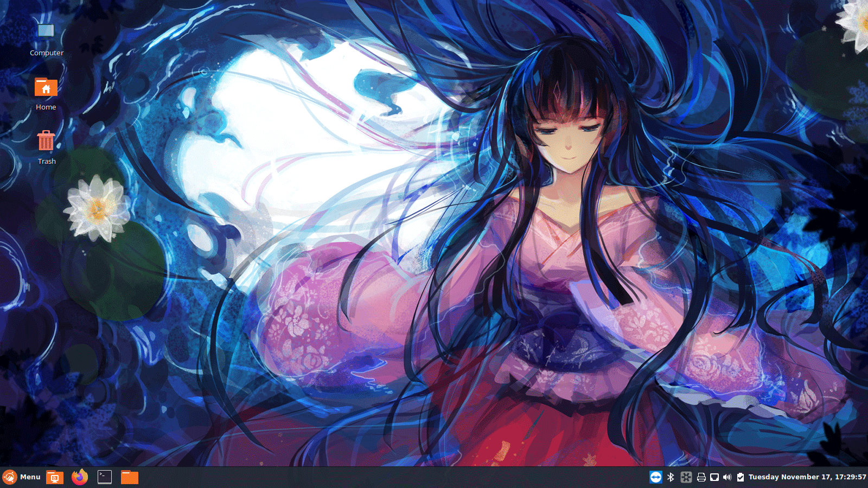Click the battery icon with checkmark
Screen dimensions: 868x488
click(x=741, y=477)
